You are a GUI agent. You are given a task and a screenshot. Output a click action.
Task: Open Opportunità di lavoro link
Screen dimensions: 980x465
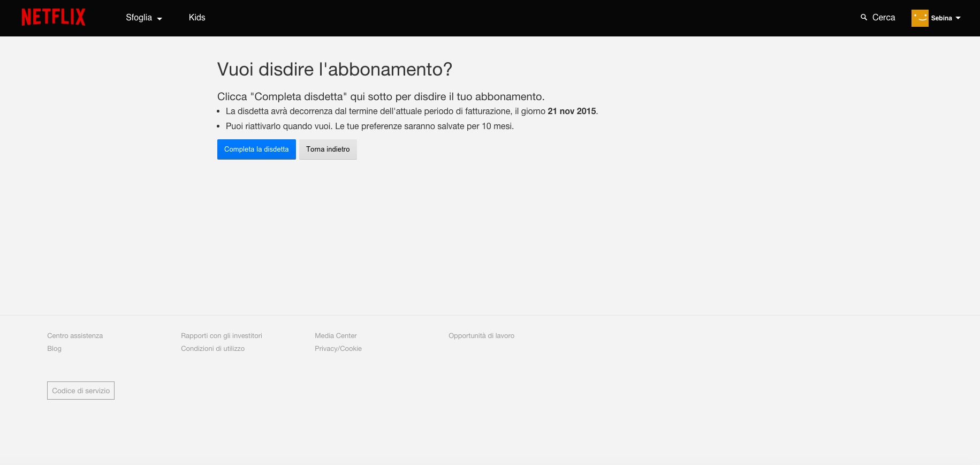(481, 336)
